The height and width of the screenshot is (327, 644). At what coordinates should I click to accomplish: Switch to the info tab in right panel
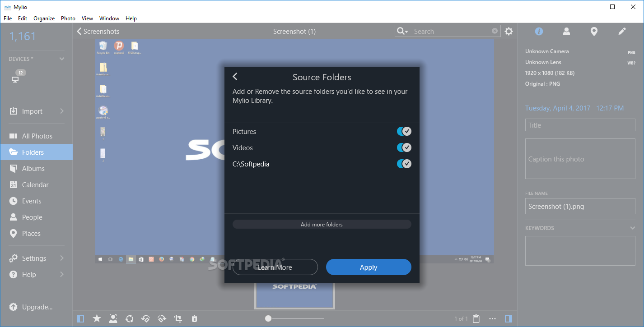click(539, 31)
